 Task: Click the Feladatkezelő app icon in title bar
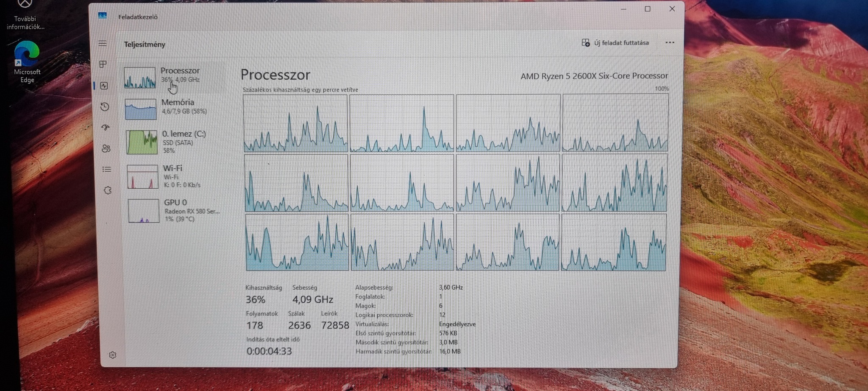pyautogui.click(x=103, y=16)
